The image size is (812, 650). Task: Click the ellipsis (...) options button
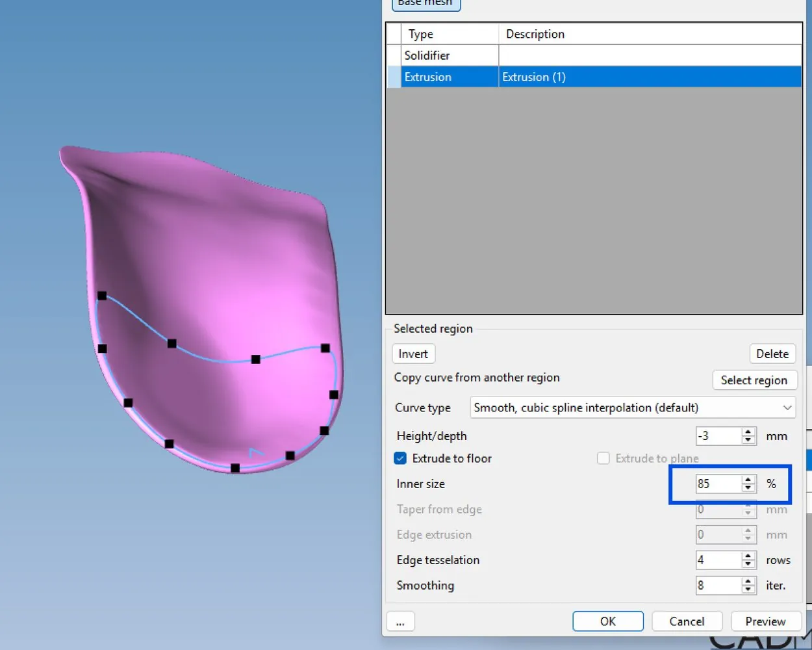point(400,621)
